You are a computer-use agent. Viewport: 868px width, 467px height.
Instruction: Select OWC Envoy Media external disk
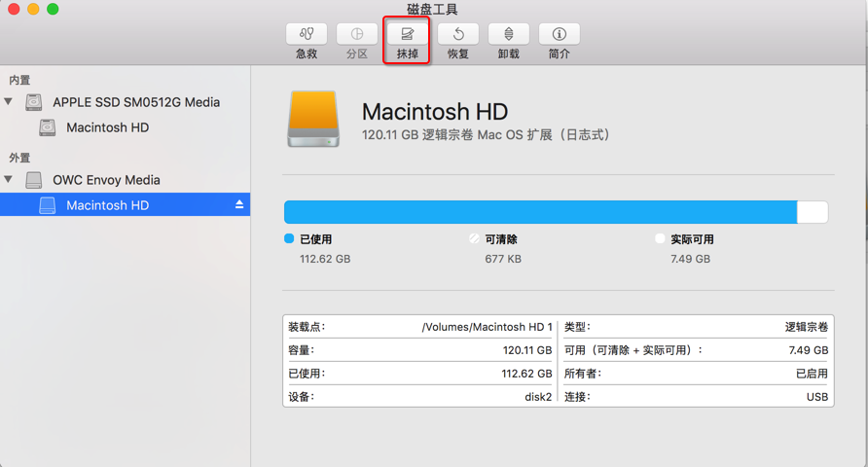click(106, 180)
